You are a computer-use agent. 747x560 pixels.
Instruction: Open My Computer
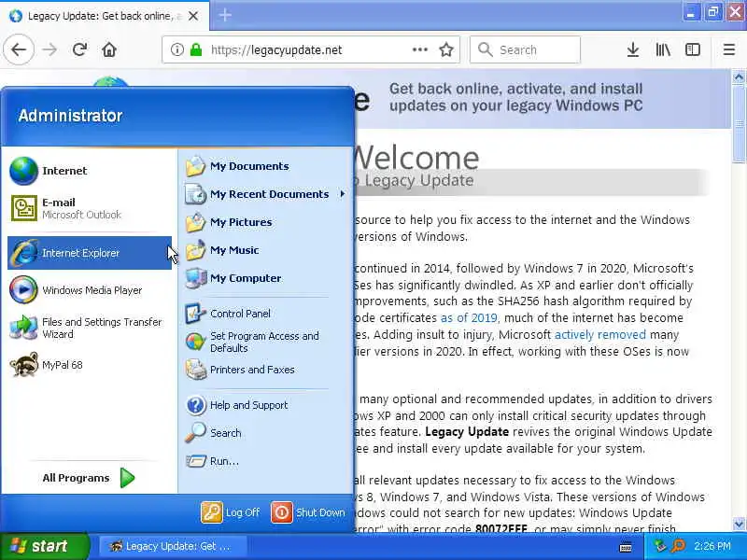(x=265, y=278)
